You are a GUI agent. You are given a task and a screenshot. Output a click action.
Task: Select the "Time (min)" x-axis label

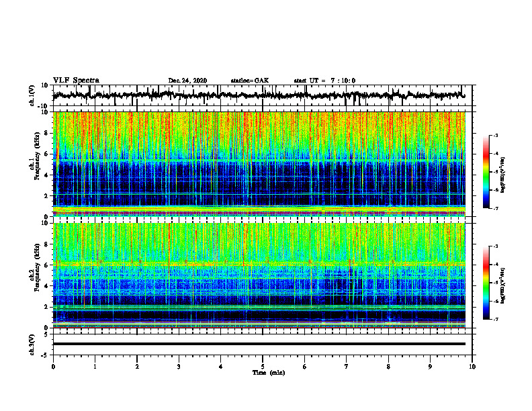pos(269,373)
